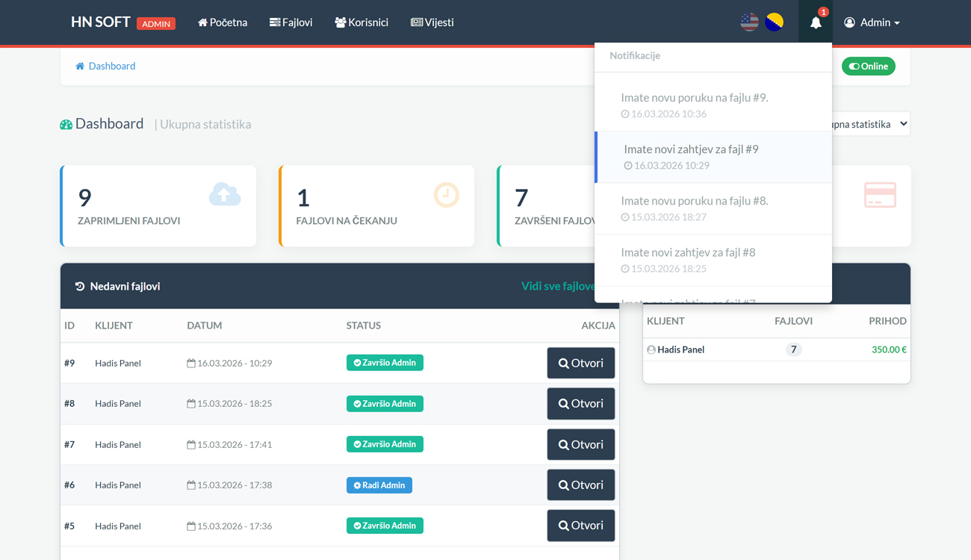This screenshot has height=560, width=971.
Task: Go to the Korisnici menu item
Action: click(x=362, y=22)
